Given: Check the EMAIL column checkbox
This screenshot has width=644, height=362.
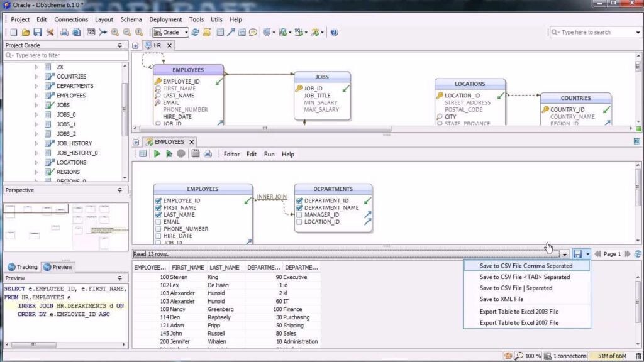Looking at the screenshot, I should coord(158,222).
